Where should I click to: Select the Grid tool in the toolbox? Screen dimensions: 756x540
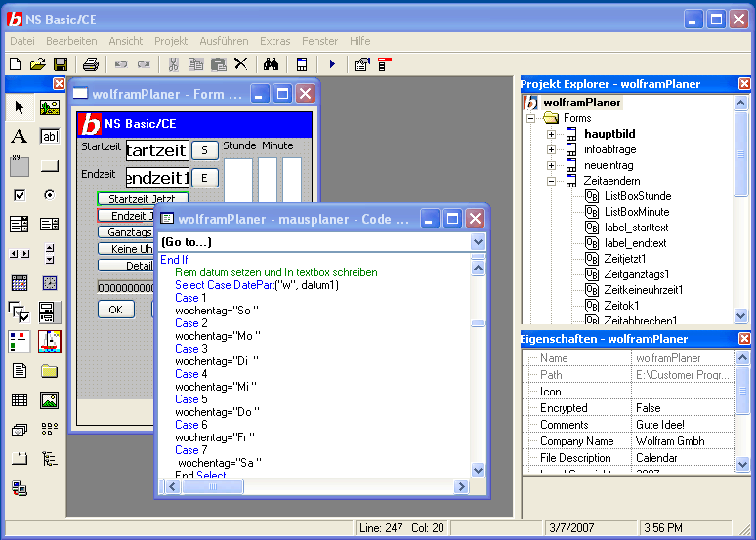tap(20, 399)
